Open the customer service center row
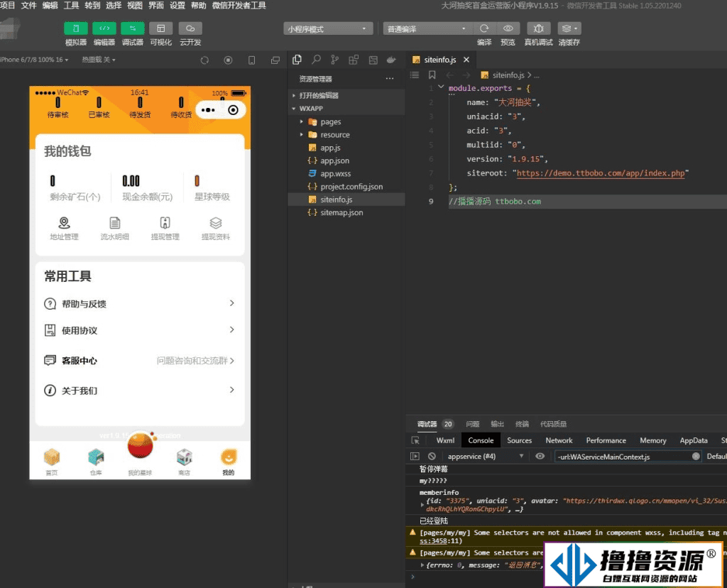 click(x=140, y=361)
